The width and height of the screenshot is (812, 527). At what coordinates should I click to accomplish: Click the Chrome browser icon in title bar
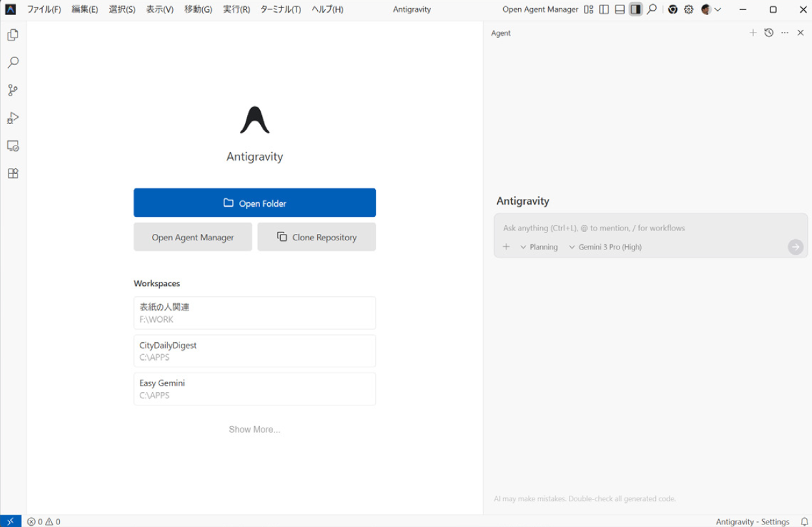(x=673, y=10)
